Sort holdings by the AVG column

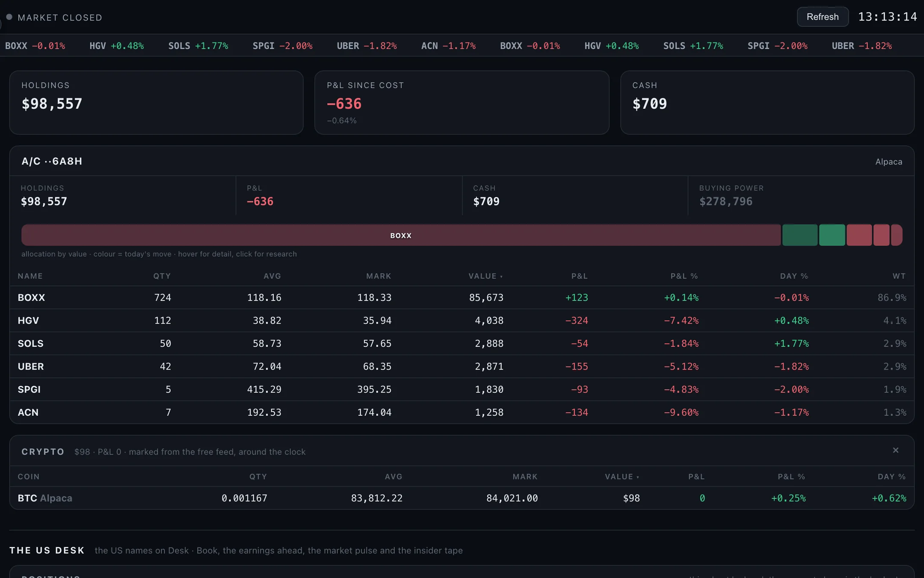pyautogui.click(x=272, y=276)
